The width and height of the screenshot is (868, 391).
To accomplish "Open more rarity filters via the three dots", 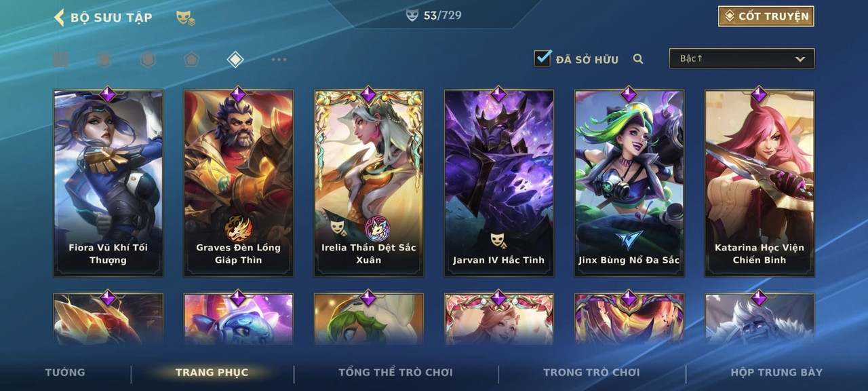I will pos(279,60).
